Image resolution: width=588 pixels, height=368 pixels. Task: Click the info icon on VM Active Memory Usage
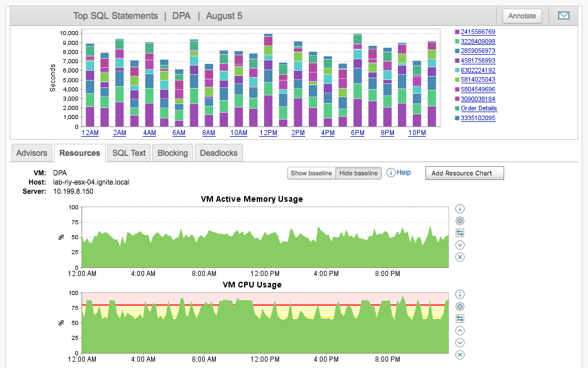[x=459, y=209]
